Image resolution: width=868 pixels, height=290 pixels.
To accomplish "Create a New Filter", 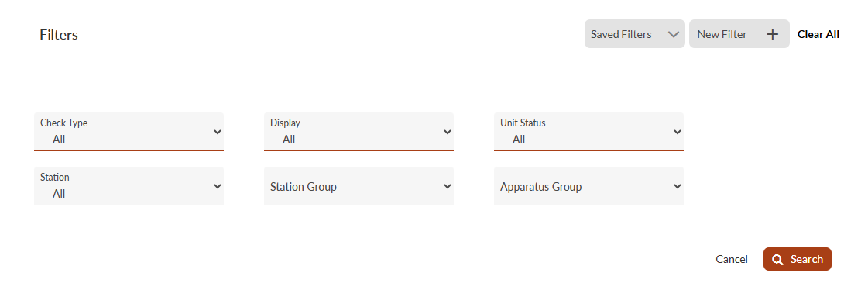I will 739,34.
